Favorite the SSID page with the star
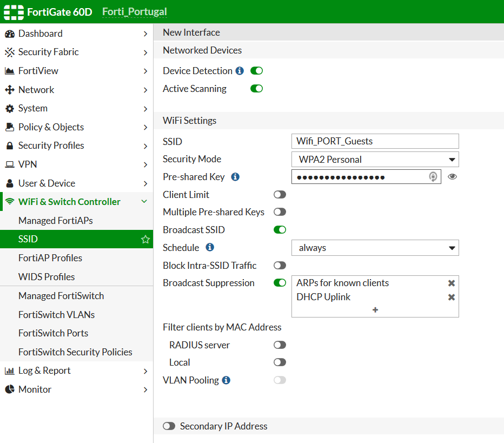This screenshot has height=443, width=504. (145, 239)
